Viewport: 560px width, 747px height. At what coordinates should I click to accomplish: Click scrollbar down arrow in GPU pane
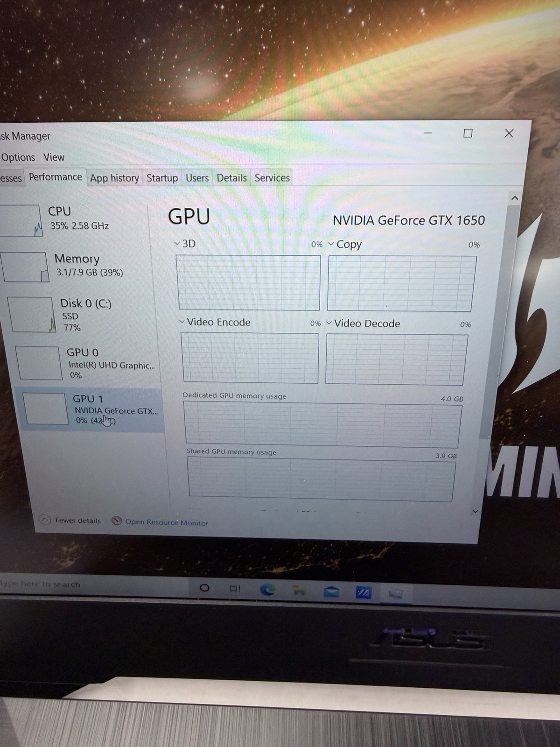[476, 512]
